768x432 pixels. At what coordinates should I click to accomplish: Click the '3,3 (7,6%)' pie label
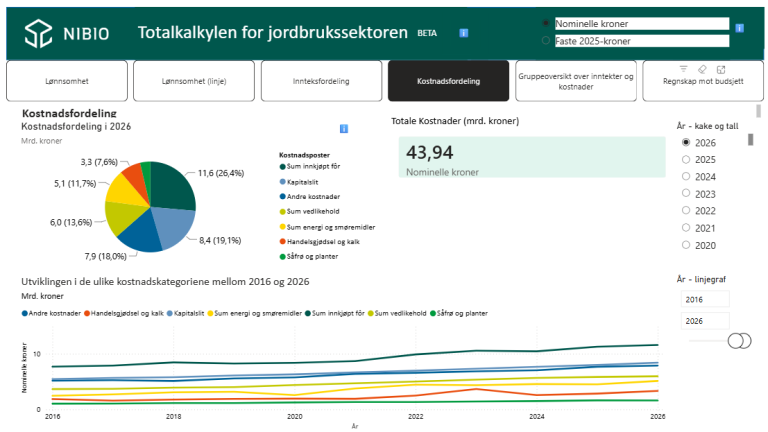coord(99,162)
